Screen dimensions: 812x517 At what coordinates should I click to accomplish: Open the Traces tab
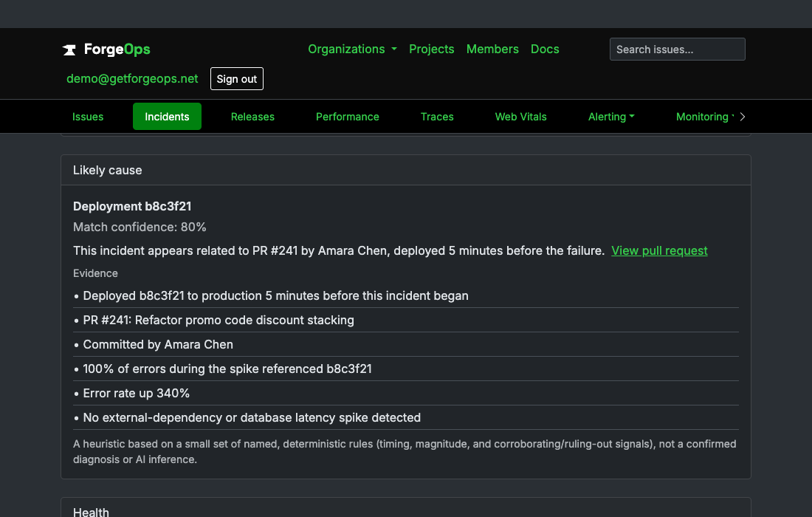pos(437,117)
